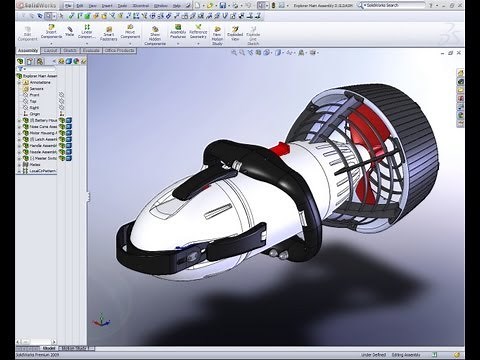The image size is (480, 360).
Task: Click the display pane collapse arrow
Action: (x=54, y=61)
